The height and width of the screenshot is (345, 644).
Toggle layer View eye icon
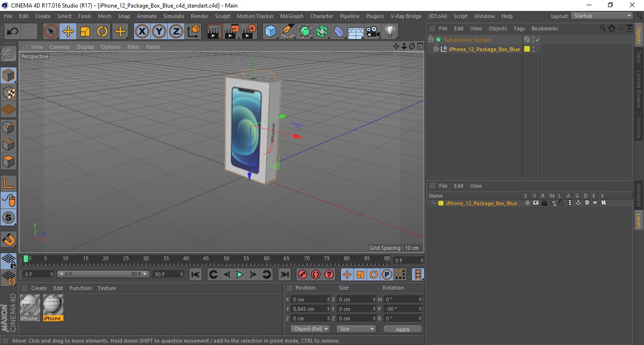(536, 203)
